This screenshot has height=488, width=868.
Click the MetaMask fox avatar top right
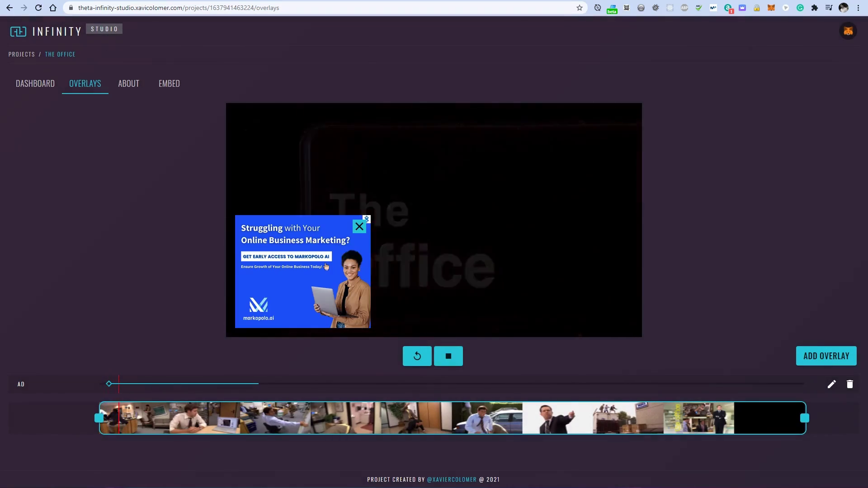pos(848,31)
